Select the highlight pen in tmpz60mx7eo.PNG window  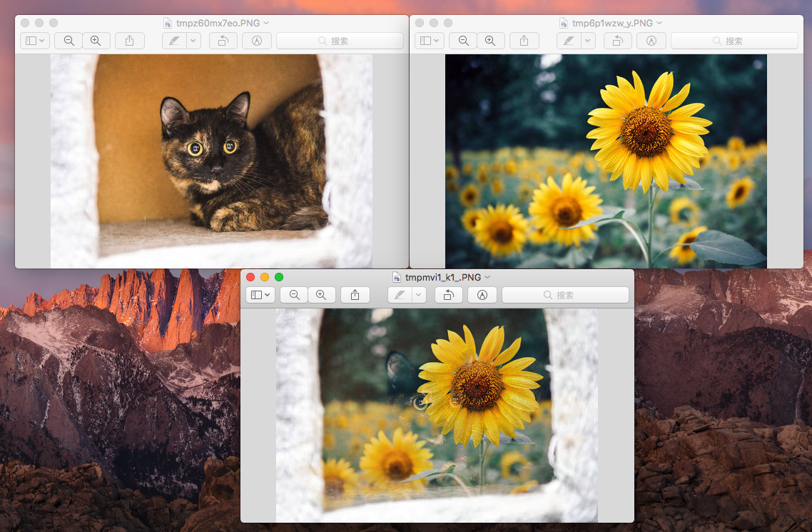pyautogui.click(x=175, y=41)
